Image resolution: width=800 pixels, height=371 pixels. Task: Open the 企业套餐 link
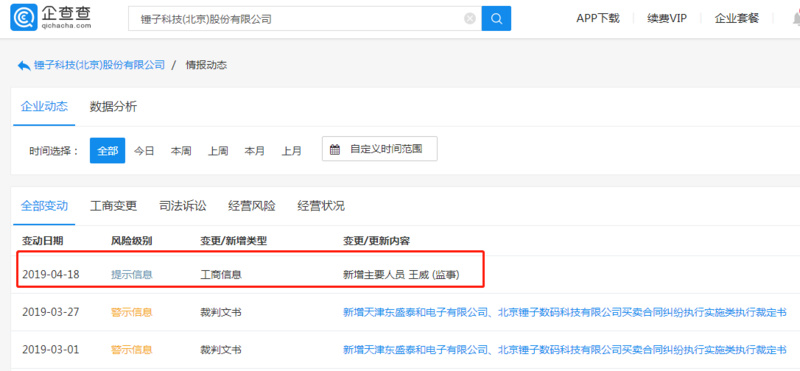coord(737,18)
